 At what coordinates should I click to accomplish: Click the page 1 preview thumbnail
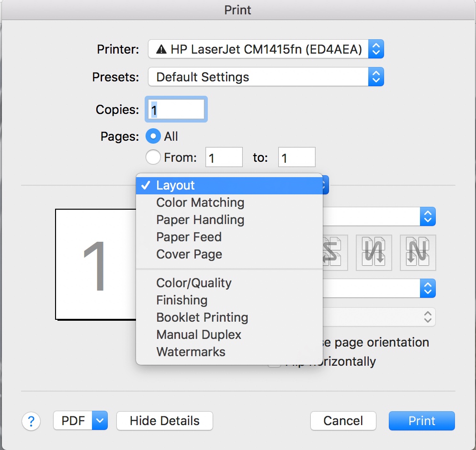tap(96, 264)
